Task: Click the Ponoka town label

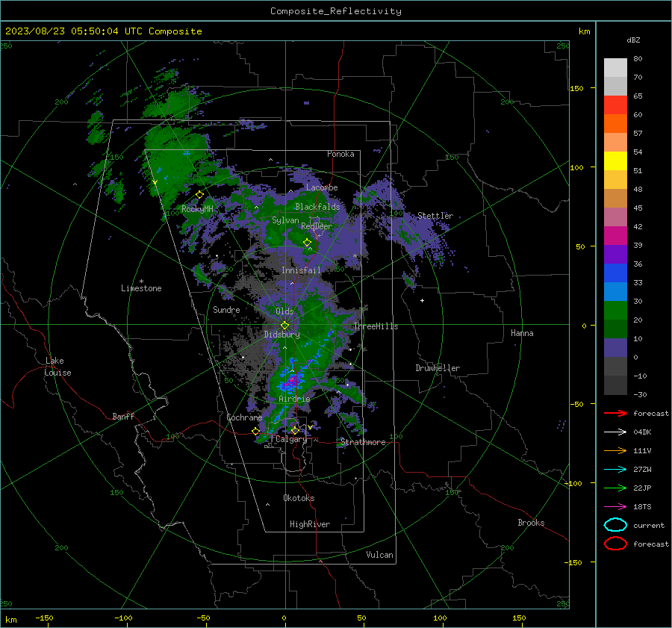Action: click(340, 154)
